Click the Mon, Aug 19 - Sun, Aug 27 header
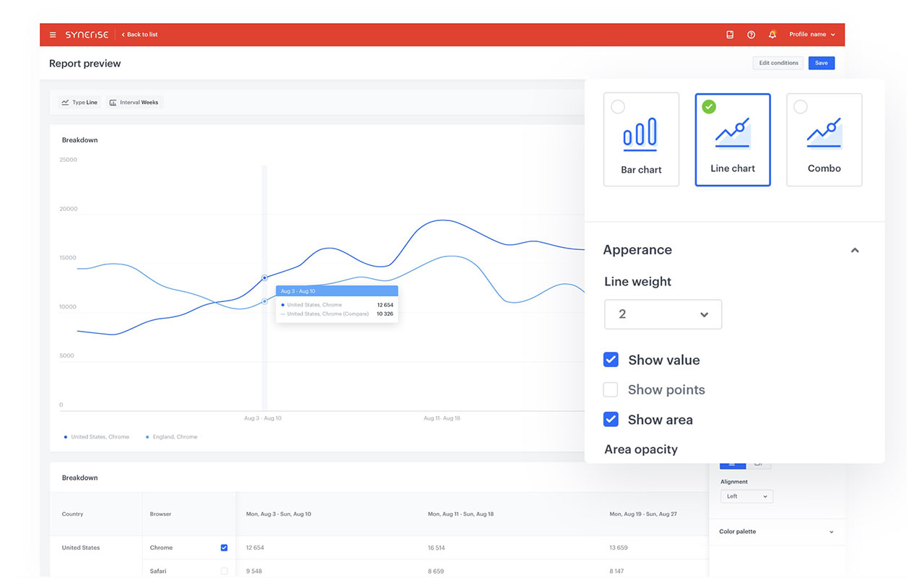Screen dimensions: 924x578 643,514
